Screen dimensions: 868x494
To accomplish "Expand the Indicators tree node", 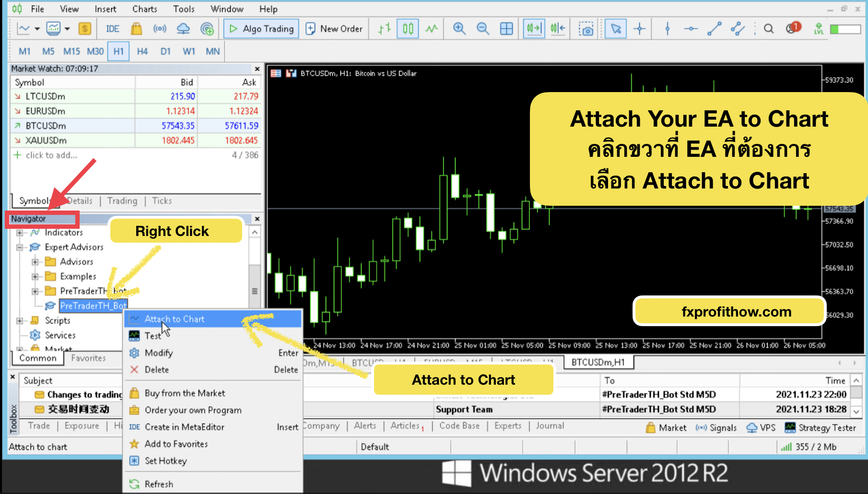I will coord(20,233).
